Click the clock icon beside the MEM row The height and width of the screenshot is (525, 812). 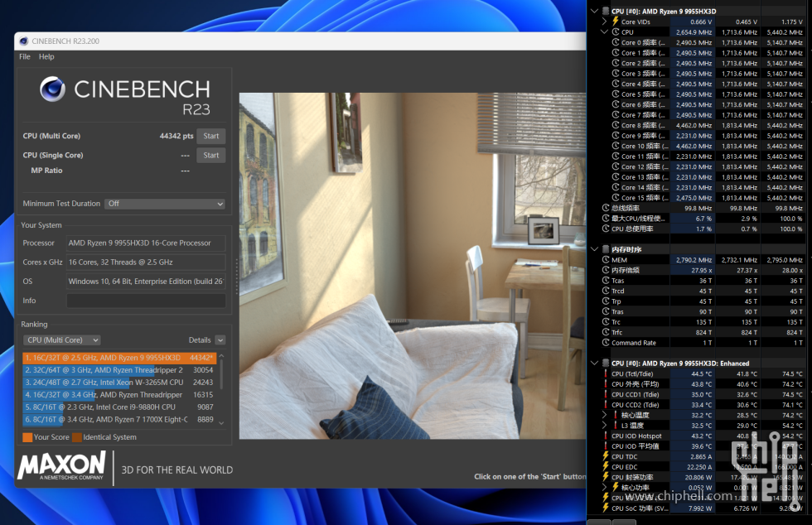pyautogui.click(x=606, y=259)
